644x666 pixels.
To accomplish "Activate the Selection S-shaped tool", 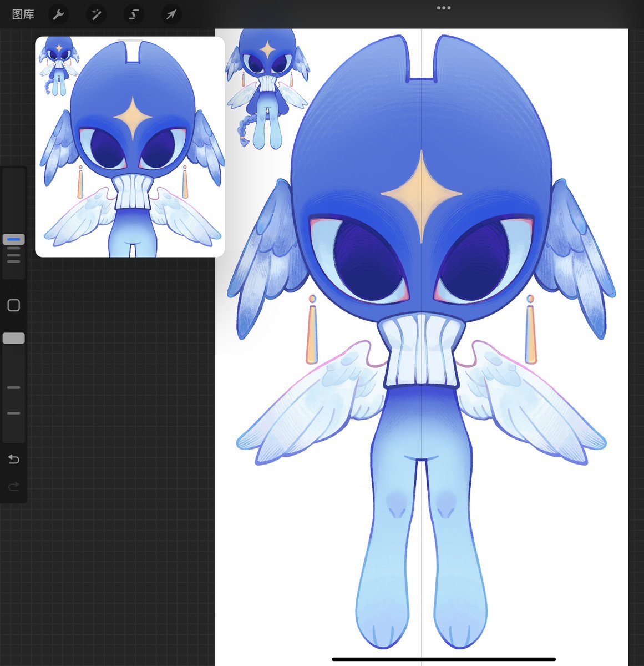I will (x=134, y=14).
